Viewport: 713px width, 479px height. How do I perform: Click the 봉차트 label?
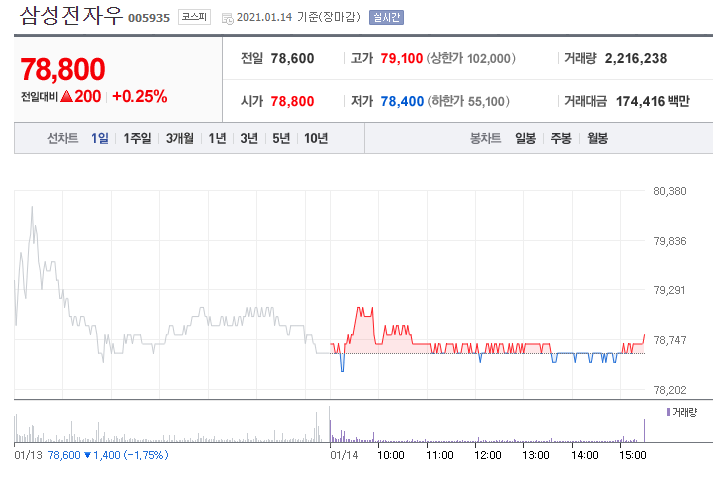coord(485,138)
